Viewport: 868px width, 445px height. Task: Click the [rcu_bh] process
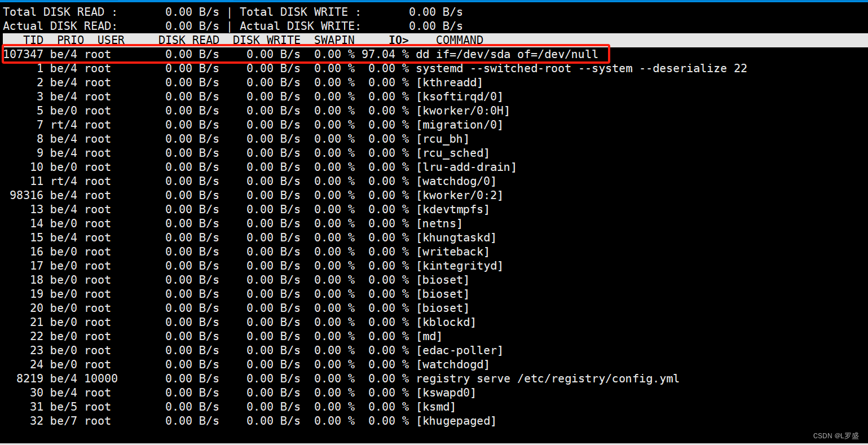tap(443, 139)
